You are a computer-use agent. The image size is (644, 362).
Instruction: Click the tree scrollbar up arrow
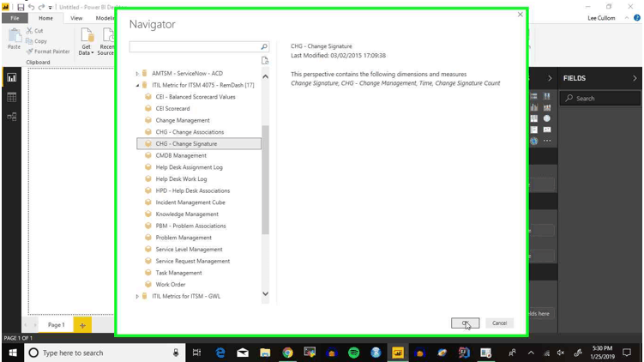265,77
